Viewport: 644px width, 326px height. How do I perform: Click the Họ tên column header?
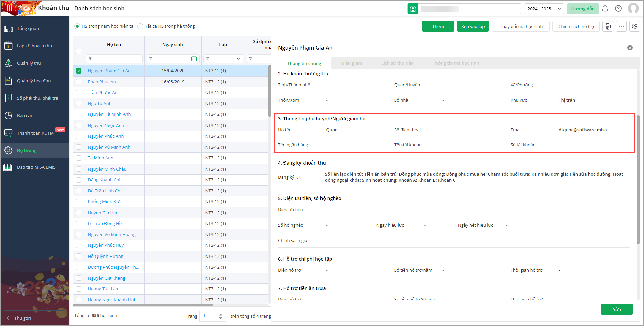[114, 44]
